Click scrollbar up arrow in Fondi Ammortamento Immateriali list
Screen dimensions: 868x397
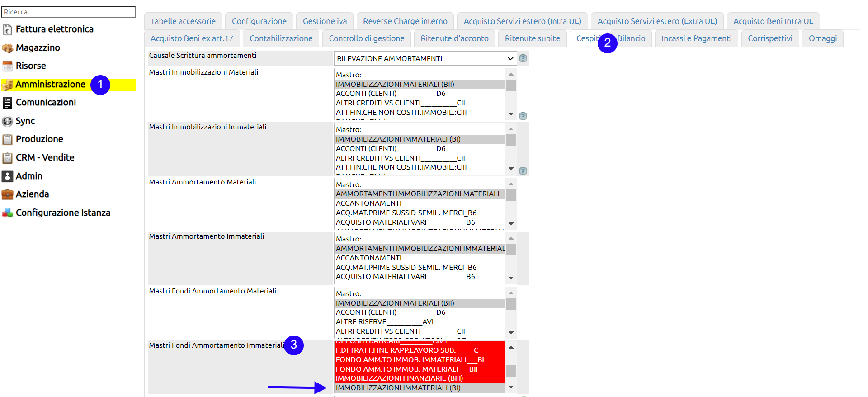coord(511,347)
